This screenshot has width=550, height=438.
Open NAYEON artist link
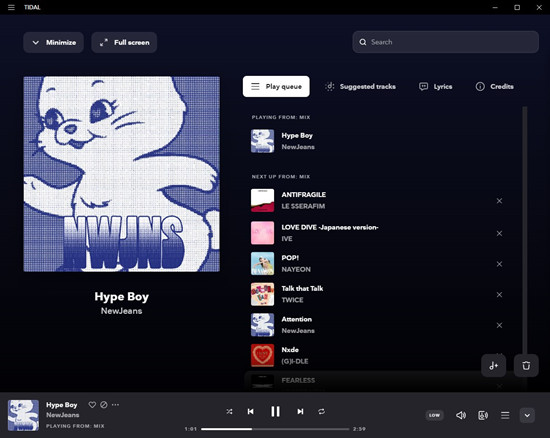click(x=296, y=269)
